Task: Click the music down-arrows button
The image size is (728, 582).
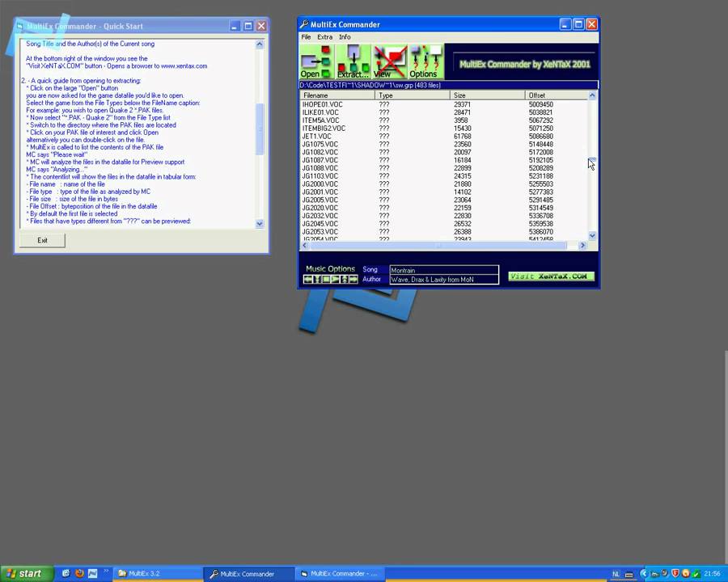Action: point(316,279)
